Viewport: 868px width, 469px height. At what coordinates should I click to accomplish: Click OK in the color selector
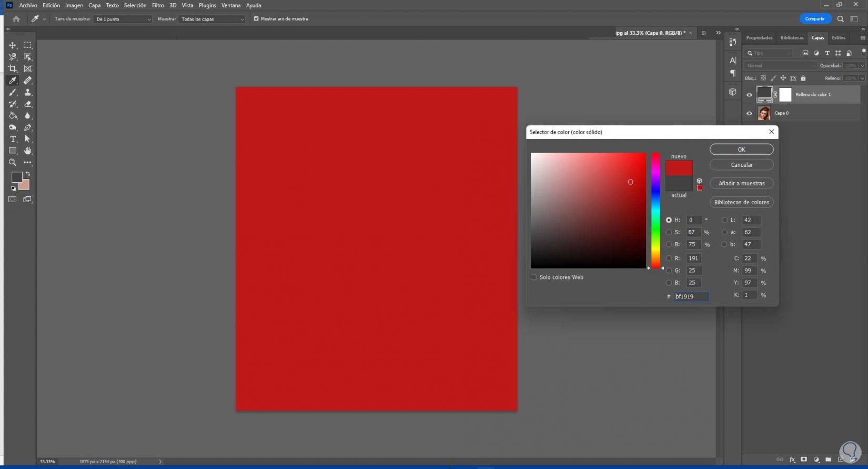(741, 149)
